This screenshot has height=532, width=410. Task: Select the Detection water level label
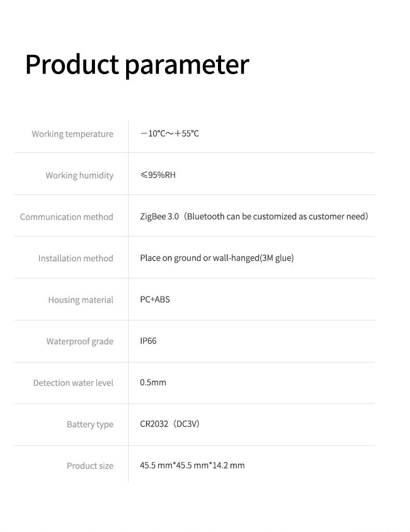point(73,383)
